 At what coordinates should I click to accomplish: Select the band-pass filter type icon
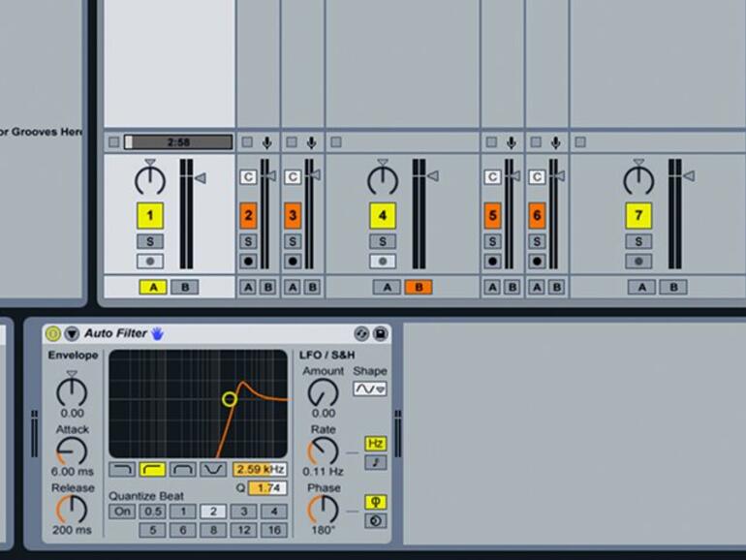pos(183,470)
